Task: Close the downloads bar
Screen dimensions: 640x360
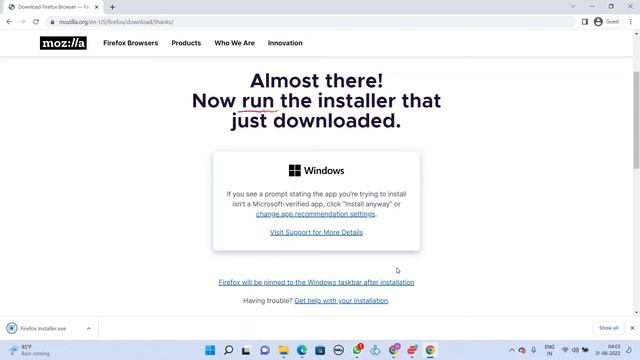Action: [632, 328]
